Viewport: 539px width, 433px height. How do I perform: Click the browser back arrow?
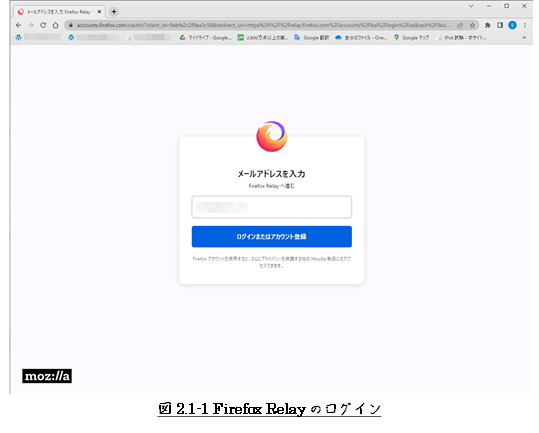pyautogui.click(x=19, y=25)
